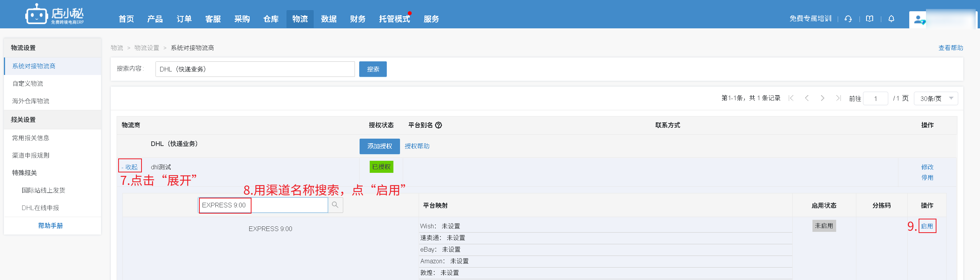
Task: Click the 店小秘 robot logo
Action: [37, 15]
